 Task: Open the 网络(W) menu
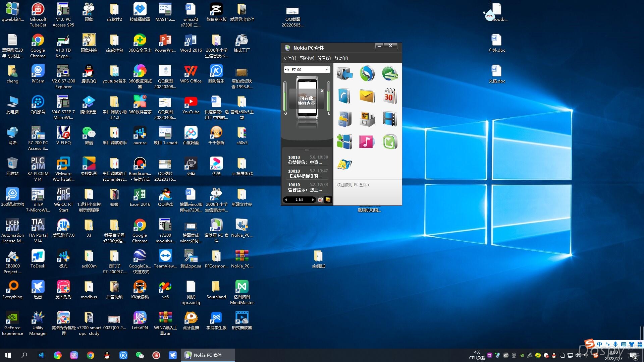[307, 58]
